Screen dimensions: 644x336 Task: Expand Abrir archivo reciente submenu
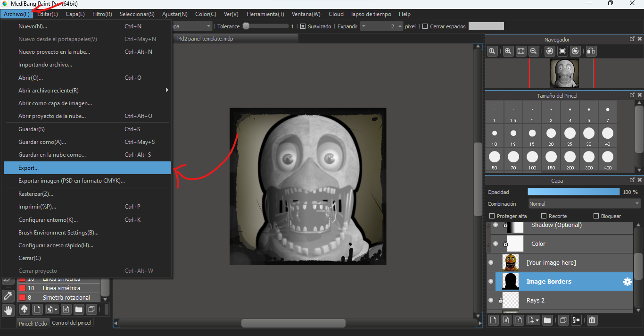[x=87, y=91]
